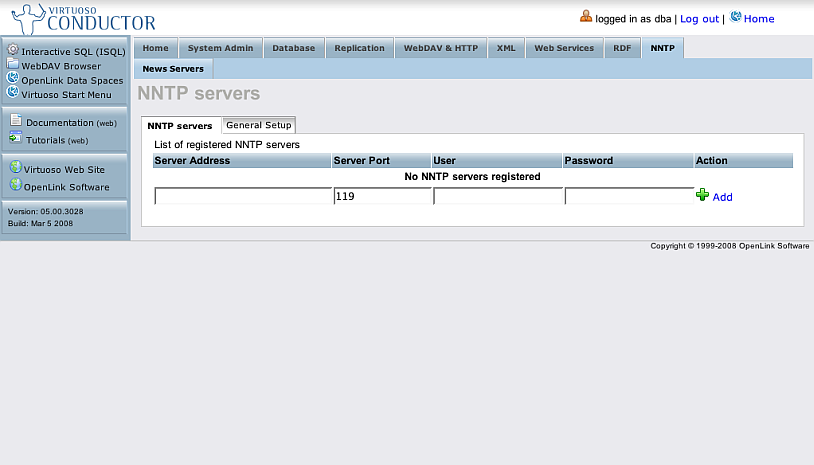Click the Password input field
814x465 pixels.
(x=628, y=197)
